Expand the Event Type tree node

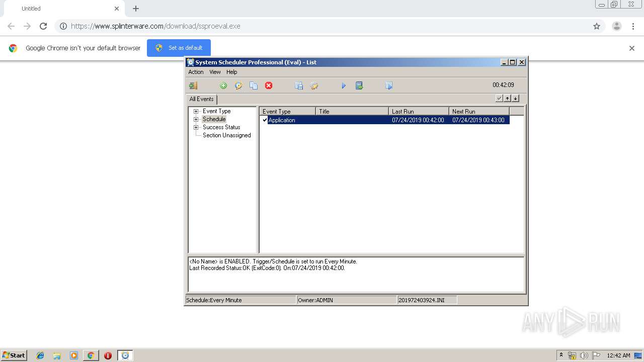pos(196,111)
